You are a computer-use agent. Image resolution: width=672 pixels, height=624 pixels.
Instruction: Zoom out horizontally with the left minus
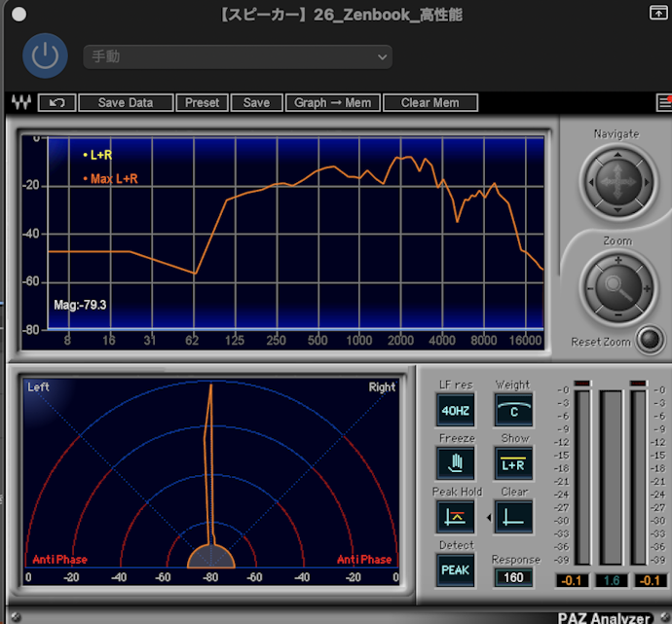[590, 289]
